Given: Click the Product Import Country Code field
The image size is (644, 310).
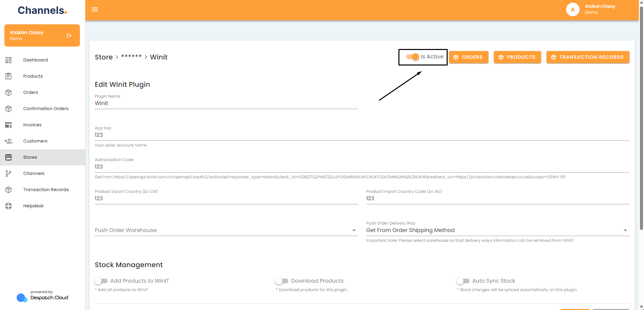Looking at the screenshot, I should (498, 199).
